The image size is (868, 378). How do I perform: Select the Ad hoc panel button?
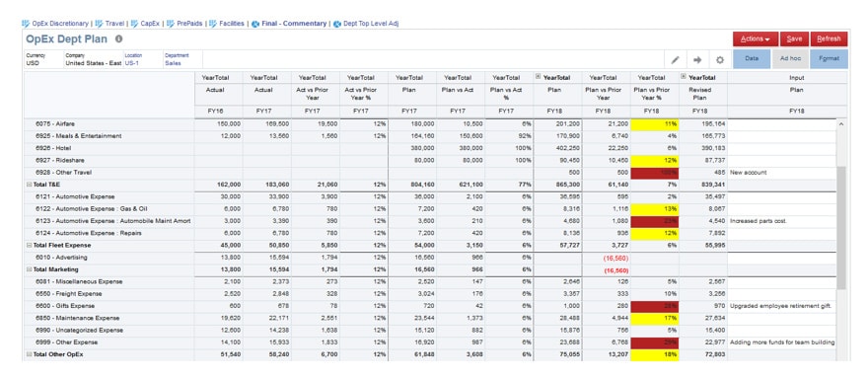[x=790, y=59]
